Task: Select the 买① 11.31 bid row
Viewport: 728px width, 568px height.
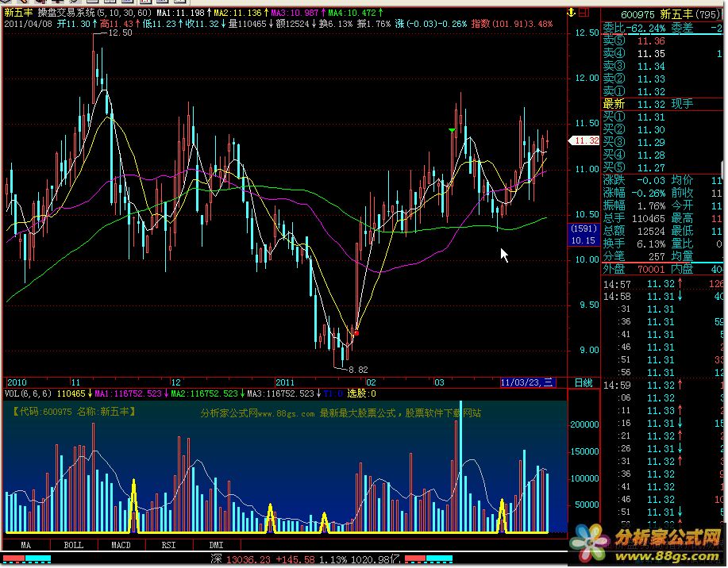Action: (x=663, y=117)
